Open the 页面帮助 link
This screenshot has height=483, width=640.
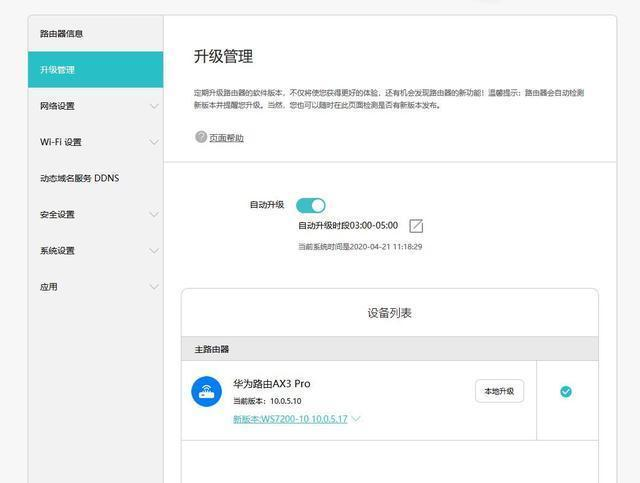click(x=227, y=138)
